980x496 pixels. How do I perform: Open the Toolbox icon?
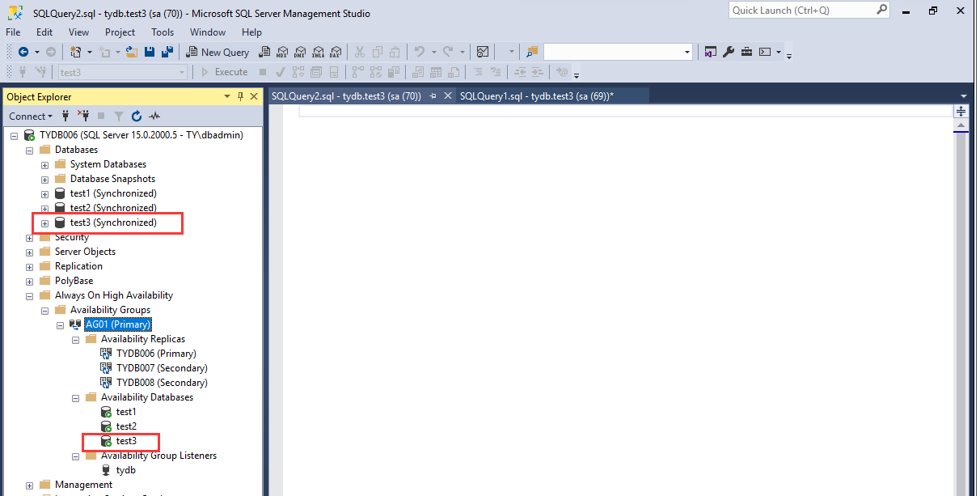[745, 52]
